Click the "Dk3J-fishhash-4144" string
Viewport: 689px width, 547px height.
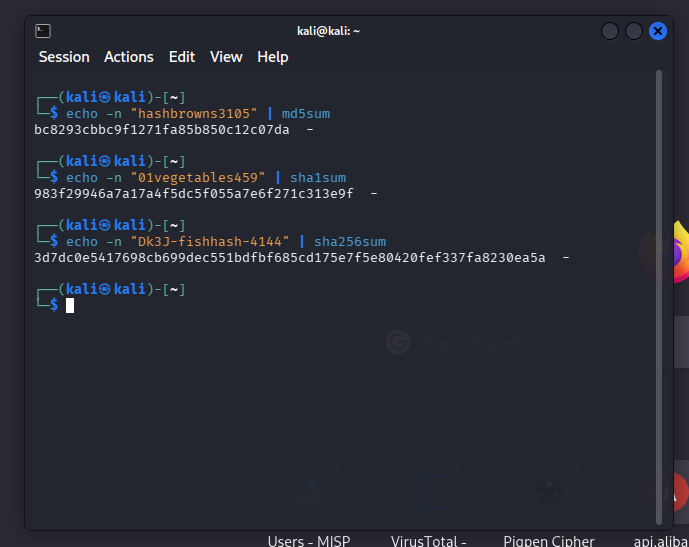(210, 242)
